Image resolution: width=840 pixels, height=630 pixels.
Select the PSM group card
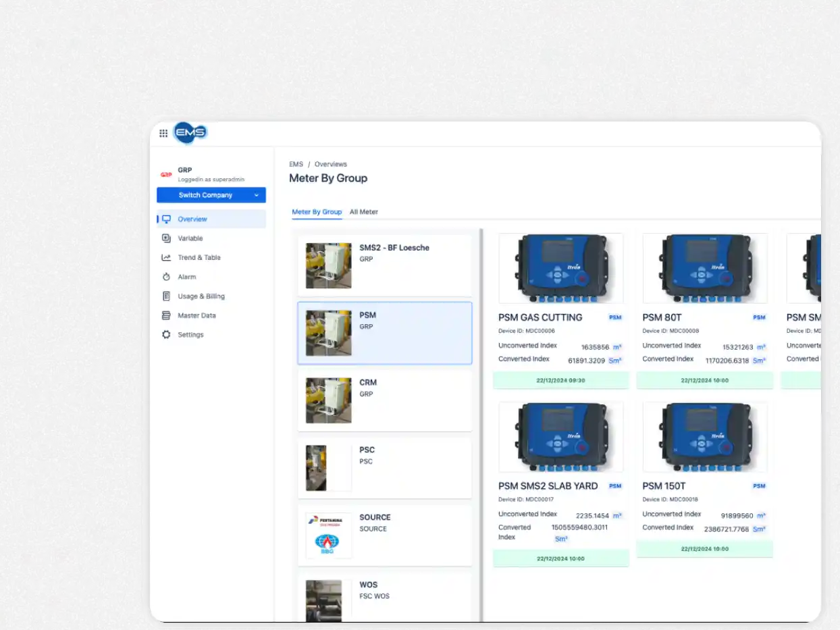point(384,332)
